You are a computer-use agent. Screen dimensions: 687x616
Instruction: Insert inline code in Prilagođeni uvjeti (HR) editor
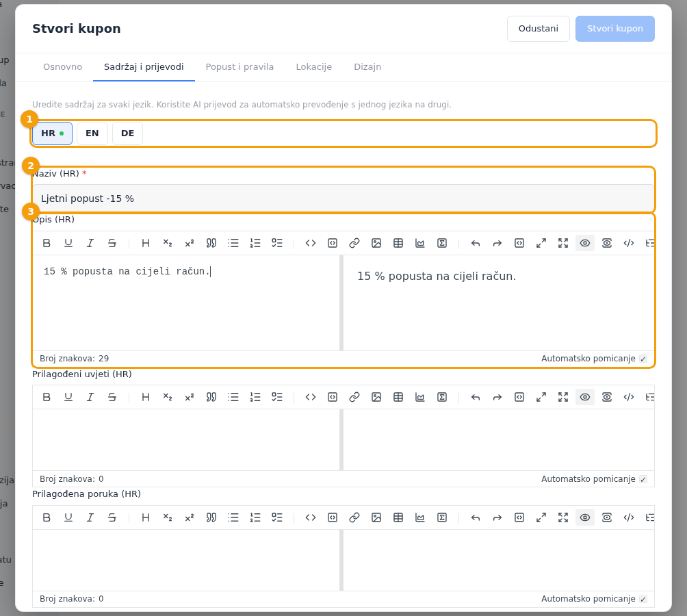310,397
